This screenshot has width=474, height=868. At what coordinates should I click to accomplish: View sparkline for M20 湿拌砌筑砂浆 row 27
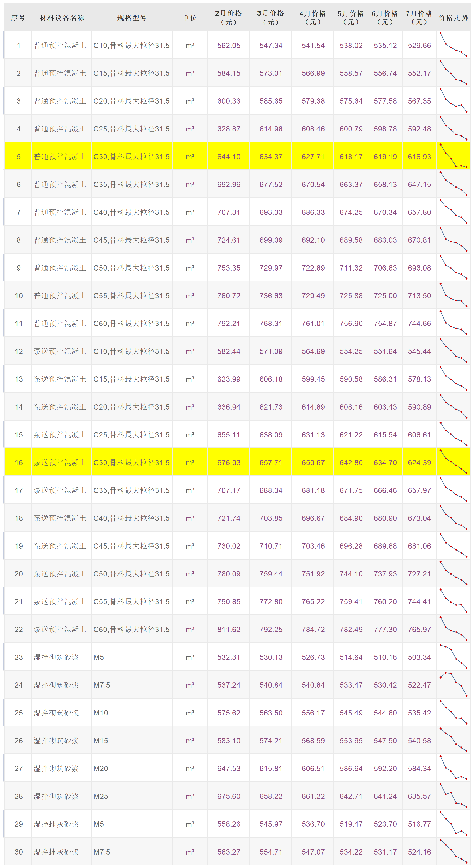pyautogui.click(x=453, y=768)
